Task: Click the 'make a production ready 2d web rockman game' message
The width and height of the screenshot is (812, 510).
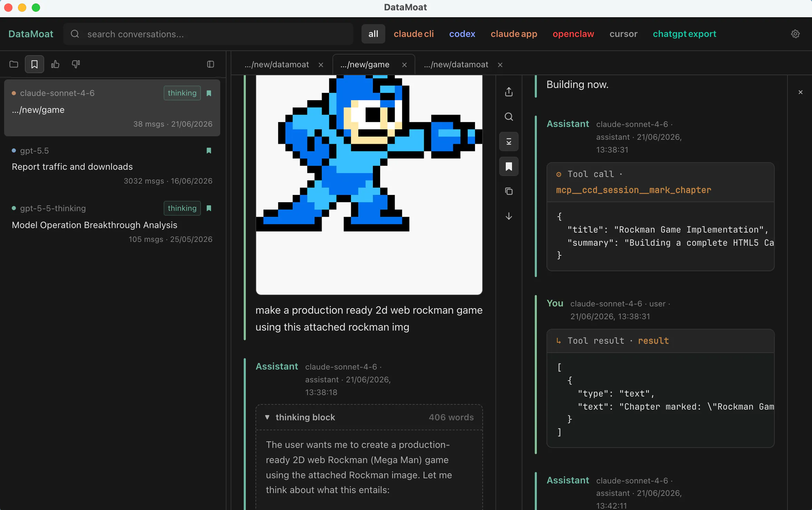Action: tap(369, 318)
